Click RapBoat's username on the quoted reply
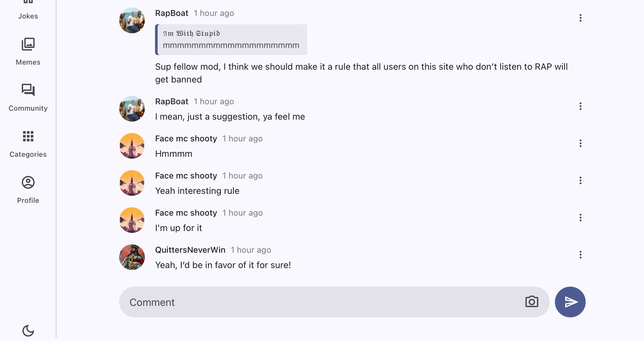 (x=172, y=13)
